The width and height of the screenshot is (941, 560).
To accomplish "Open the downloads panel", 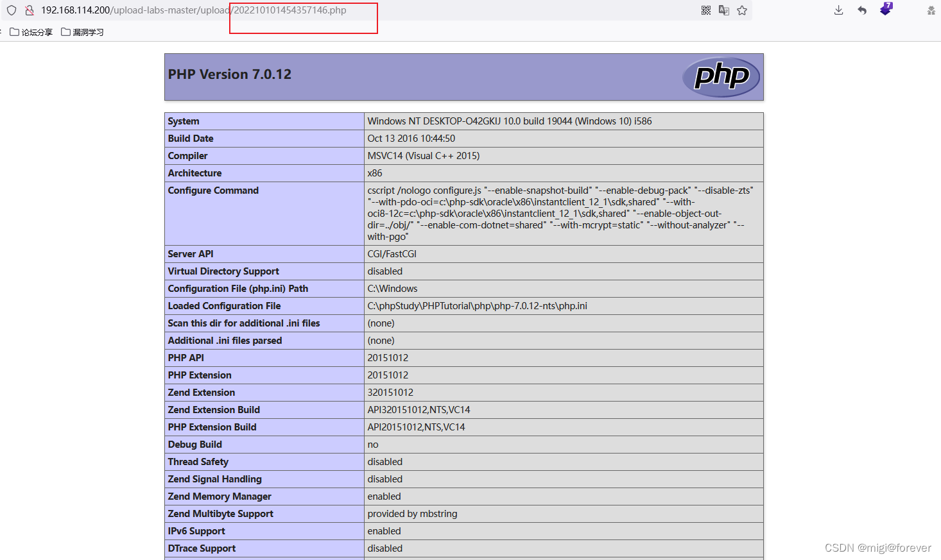I will tap(838, 10).
